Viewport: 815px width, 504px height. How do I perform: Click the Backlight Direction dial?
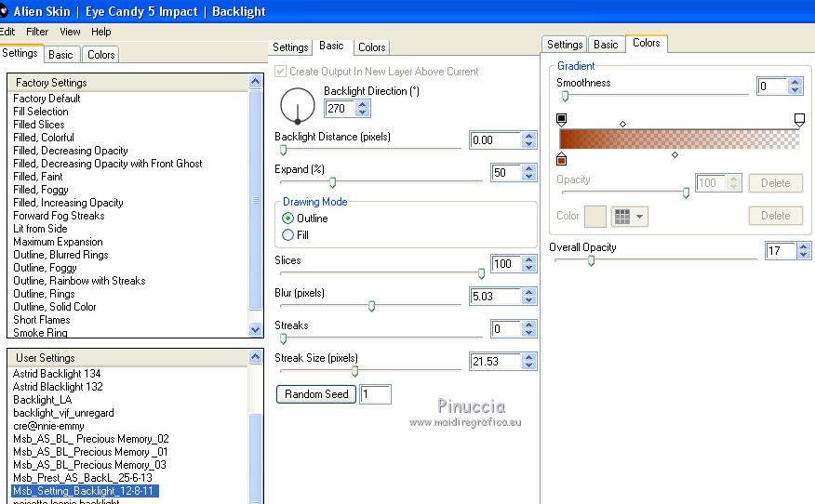tap(298, 105)
